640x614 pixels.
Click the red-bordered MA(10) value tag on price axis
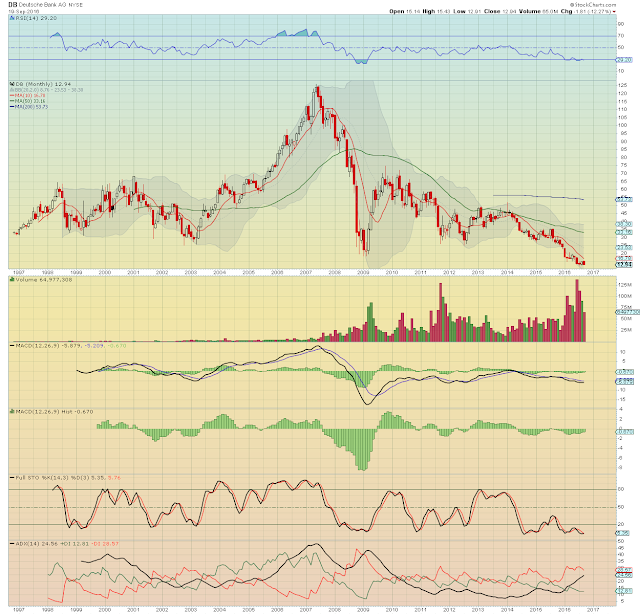624,258
